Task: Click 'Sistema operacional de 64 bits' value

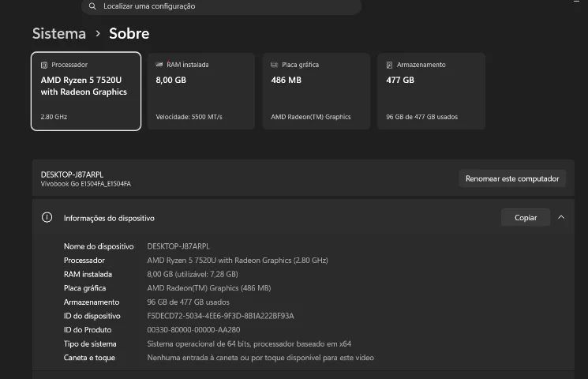Action: tap(249, 343)
